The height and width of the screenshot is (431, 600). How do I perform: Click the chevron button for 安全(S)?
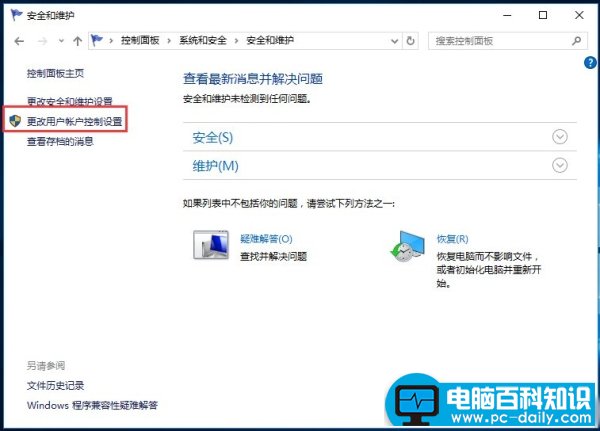pos(560,137)
